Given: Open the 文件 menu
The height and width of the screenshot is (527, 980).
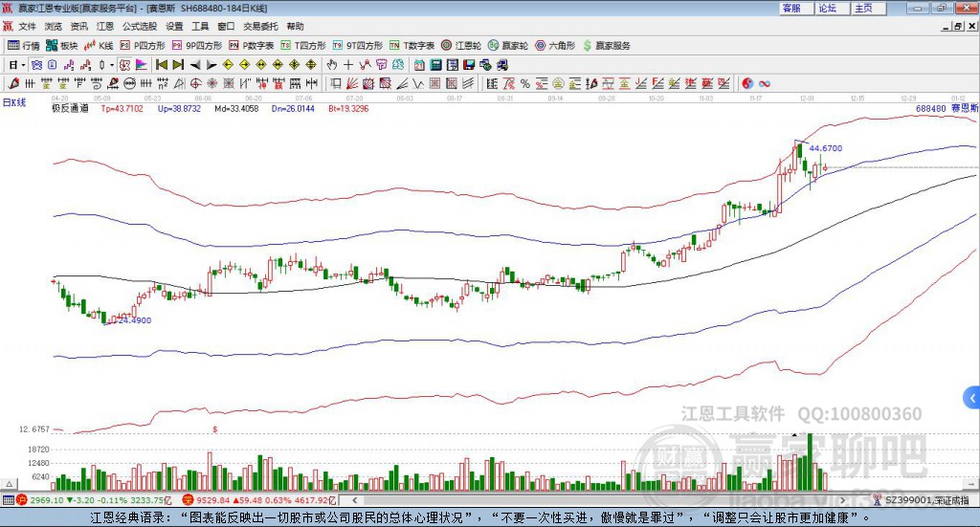Looking at the screenshot, I should coord(28,26).
